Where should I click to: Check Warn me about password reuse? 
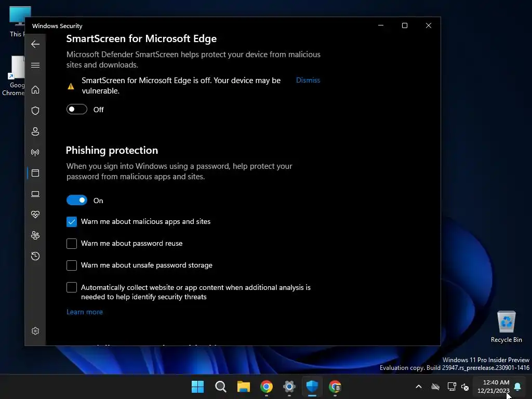(x=72, y=244)
